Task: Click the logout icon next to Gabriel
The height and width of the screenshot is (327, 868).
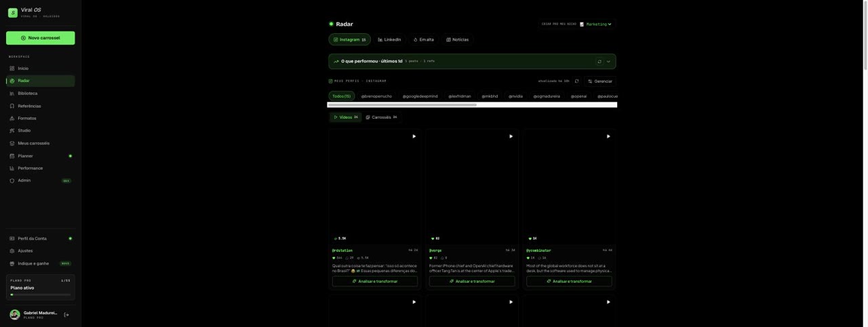Action: 66,315
